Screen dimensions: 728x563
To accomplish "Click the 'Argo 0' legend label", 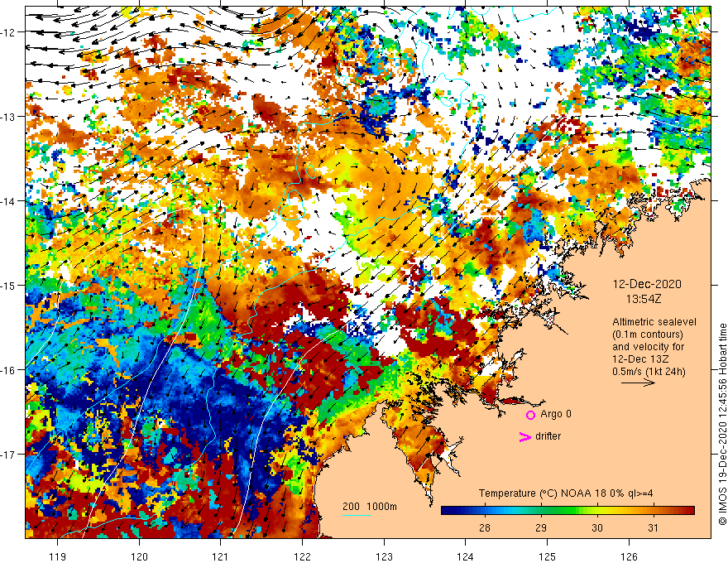I will click(x=556, y=414).
